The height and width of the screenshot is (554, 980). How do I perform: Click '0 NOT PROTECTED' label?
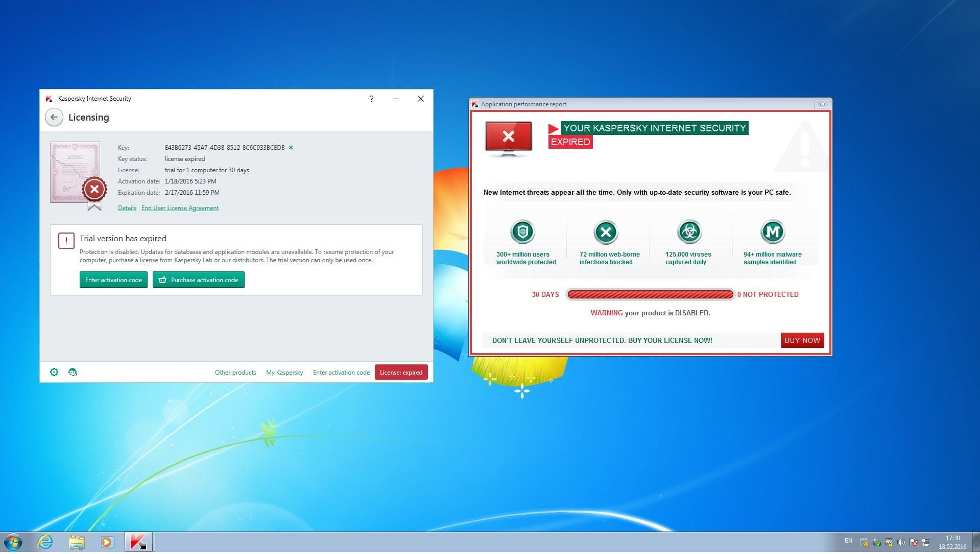coord(768,294)
